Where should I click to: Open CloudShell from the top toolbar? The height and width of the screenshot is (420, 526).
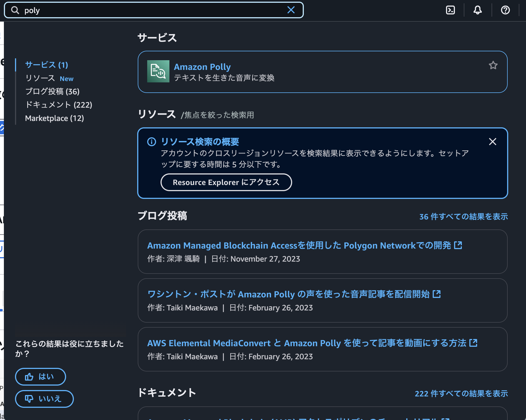pyautogui.click(x=450, y=10)
